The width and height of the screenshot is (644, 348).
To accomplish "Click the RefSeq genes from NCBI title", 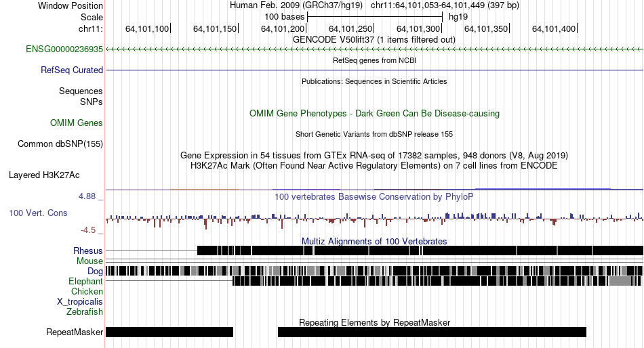I will pos(374,60).
